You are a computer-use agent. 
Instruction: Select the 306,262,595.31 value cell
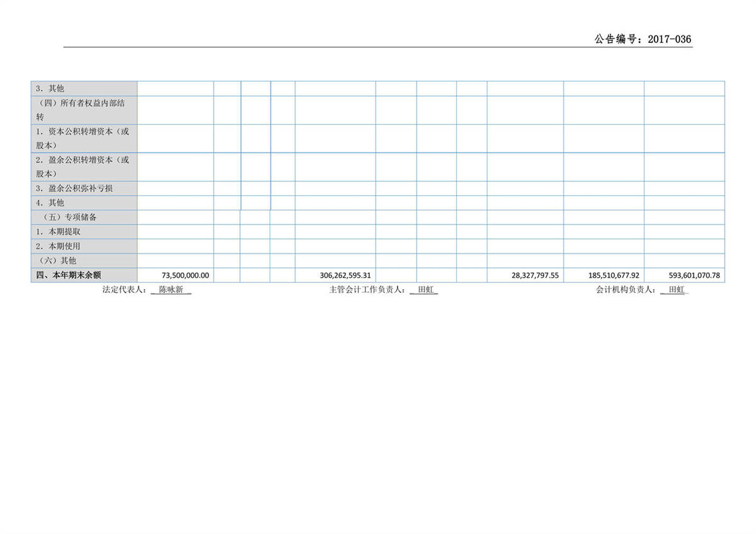tap(345, 275)
